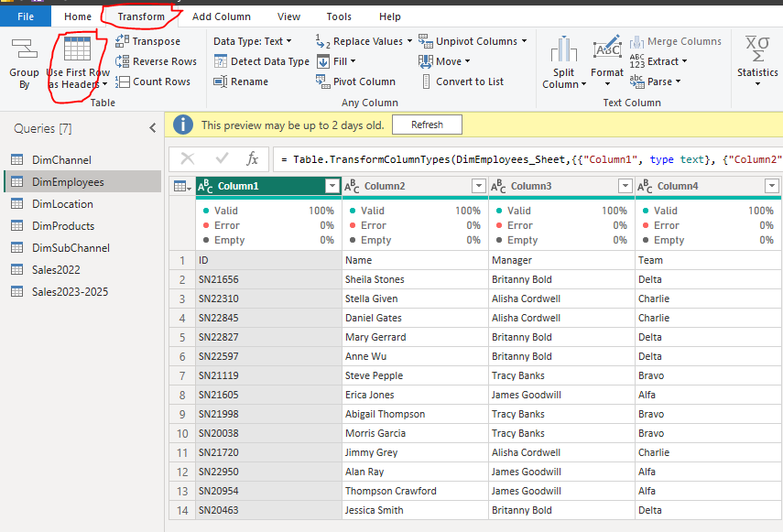The width and height of the screenshot is (783, 532).
Task: Click the Manager cell in row 1
Action: [x=561, y=260]
